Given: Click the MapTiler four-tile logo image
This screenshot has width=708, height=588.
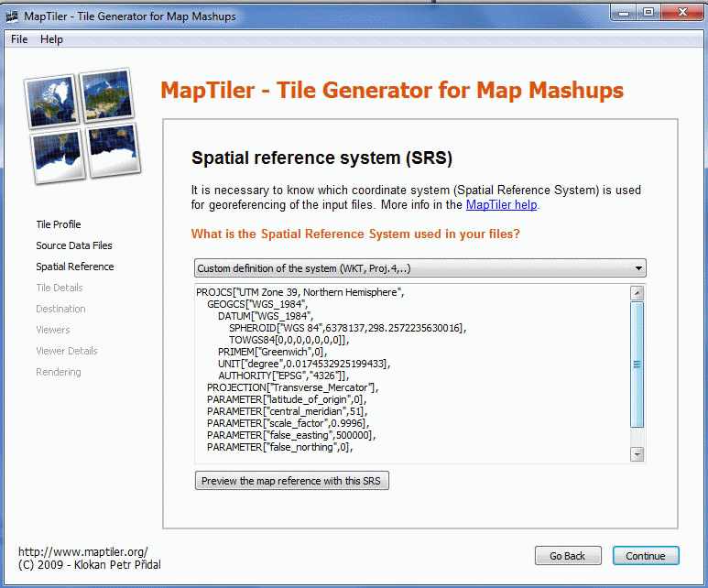Looking at the screenshot, I should click(x=82, y=126).
